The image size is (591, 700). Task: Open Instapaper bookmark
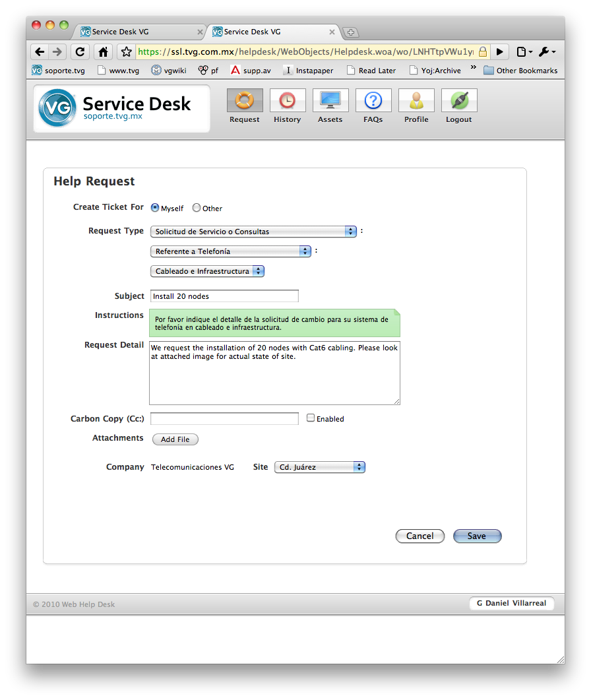pyautogui.click(x=309, y=71)
